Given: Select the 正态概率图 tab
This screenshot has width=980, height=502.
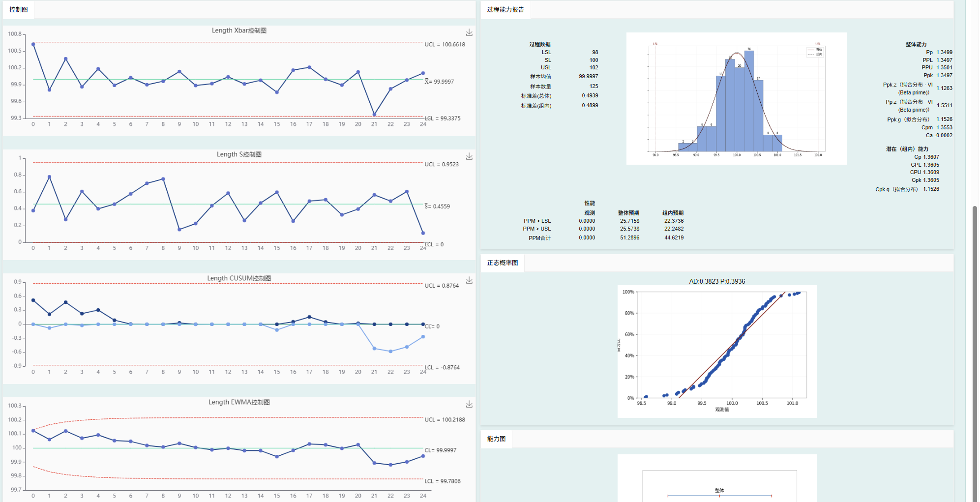Looking at the screenshot, I should coord(503,263).
